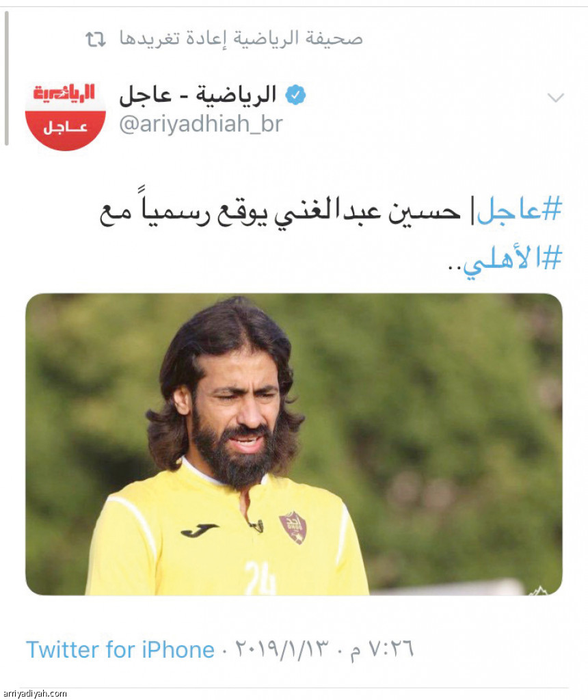Click the arriyadiyah.com watermark text
The height and width of the screenshot is (700, 588).
tap(34, 694)
